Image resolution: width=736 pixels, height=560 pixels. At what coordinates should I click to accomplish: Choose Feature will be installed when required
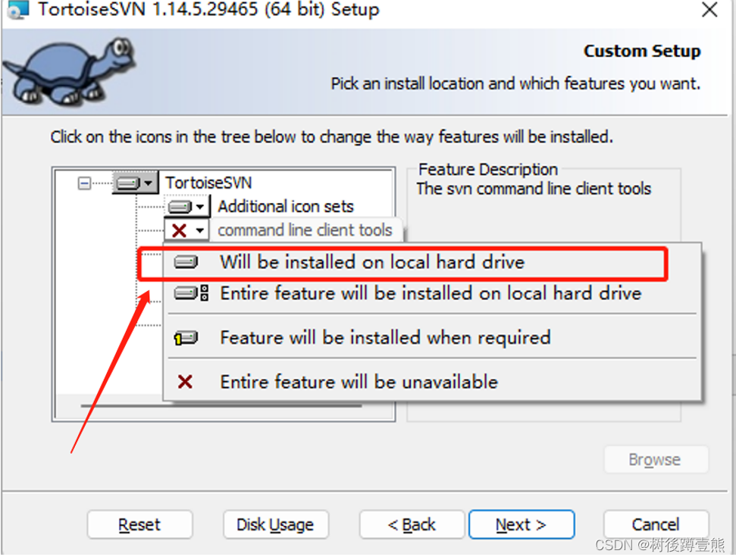[x=432, y=337]
